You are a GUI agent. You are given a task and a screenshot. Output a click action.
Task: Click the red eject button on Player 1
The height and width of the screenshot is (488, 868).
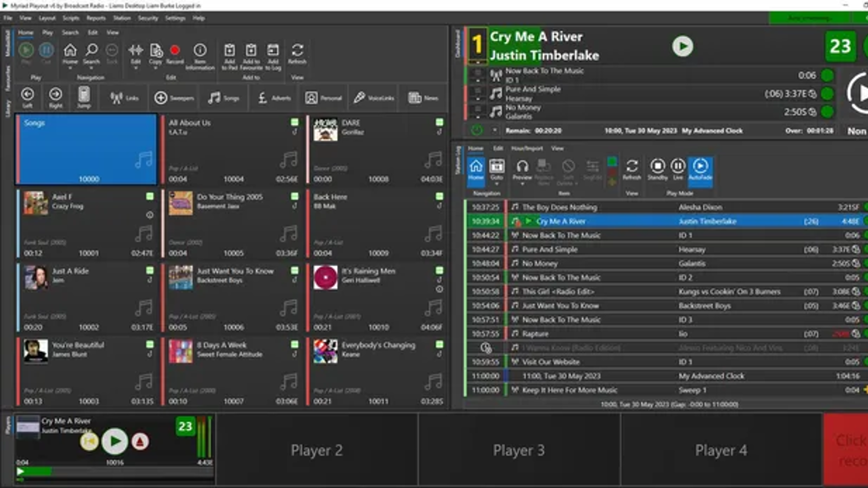coord(140,441)
